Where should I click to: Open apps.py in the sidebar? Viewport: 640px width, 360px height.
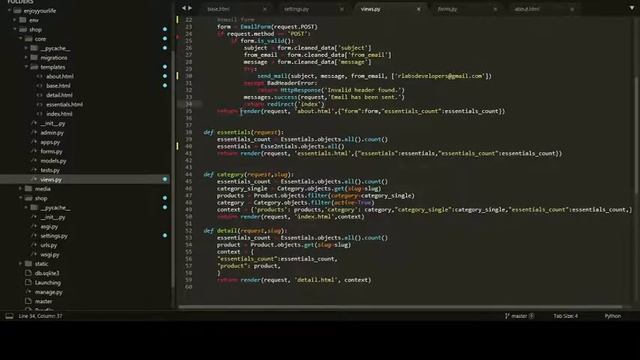tap(50, 142)
